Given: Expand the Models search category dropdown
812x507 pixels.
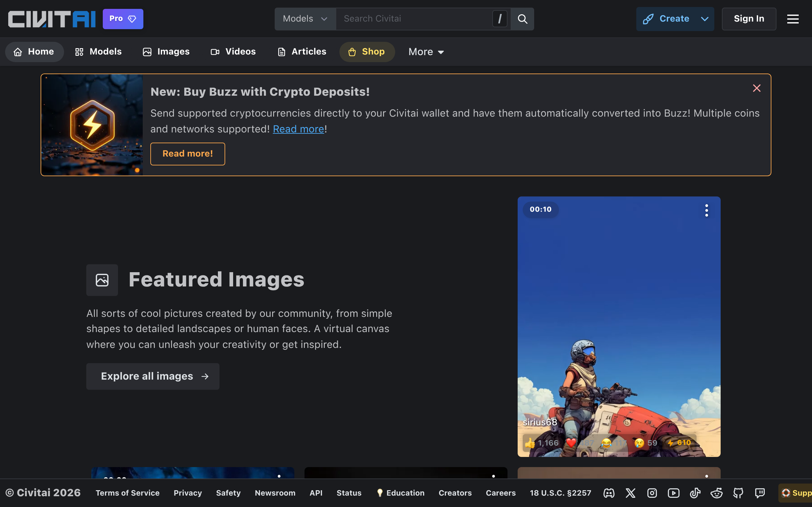Looking at the screenshot, I should 305,19.
